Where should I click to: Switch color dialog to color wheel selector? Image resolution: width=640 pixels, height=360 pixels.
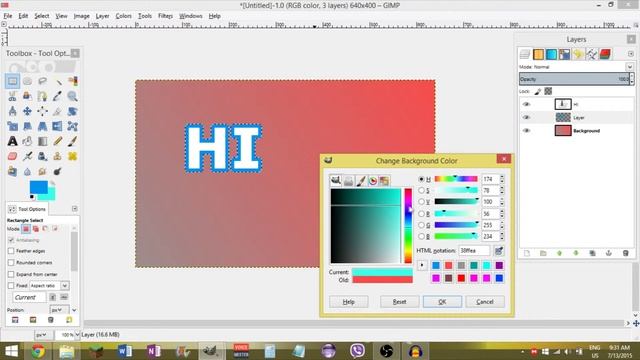click(373, 181)
